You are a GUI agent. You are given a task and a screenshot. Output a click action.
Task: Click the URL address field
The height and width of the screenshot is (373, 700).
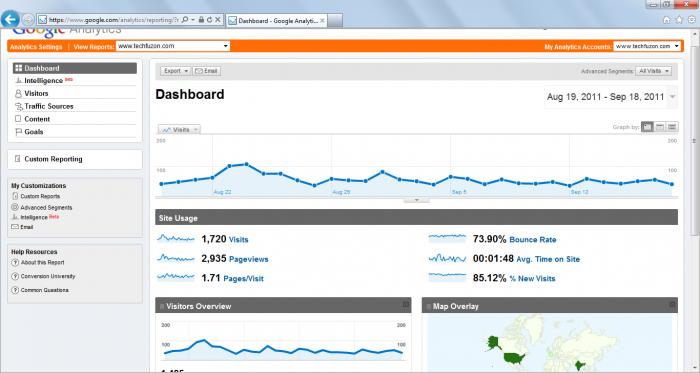[x=113, y=20]
